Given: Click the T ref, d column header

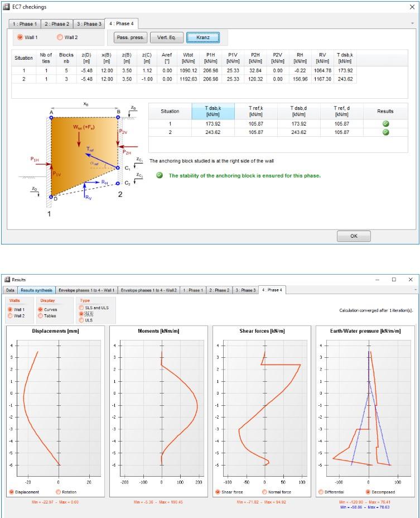Looking at the screenshot, I should click(x=342, y=111).
